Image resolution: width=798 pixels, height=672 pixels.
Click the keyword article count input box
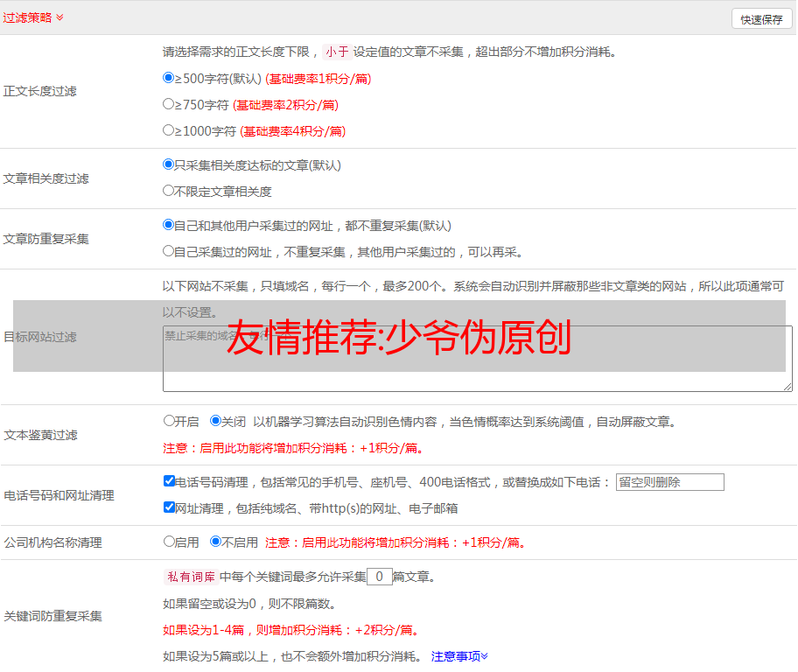[379, 577]
